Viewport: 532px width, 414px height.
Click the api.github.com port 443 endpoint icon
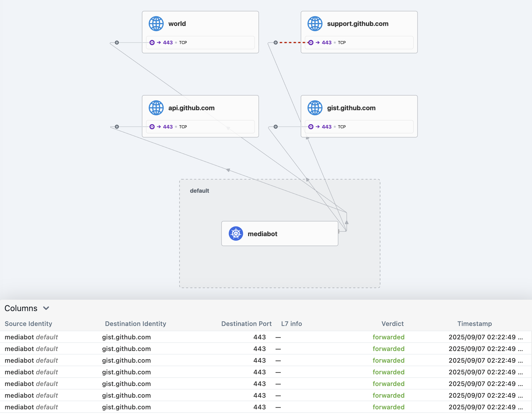(x=152, y=127)
